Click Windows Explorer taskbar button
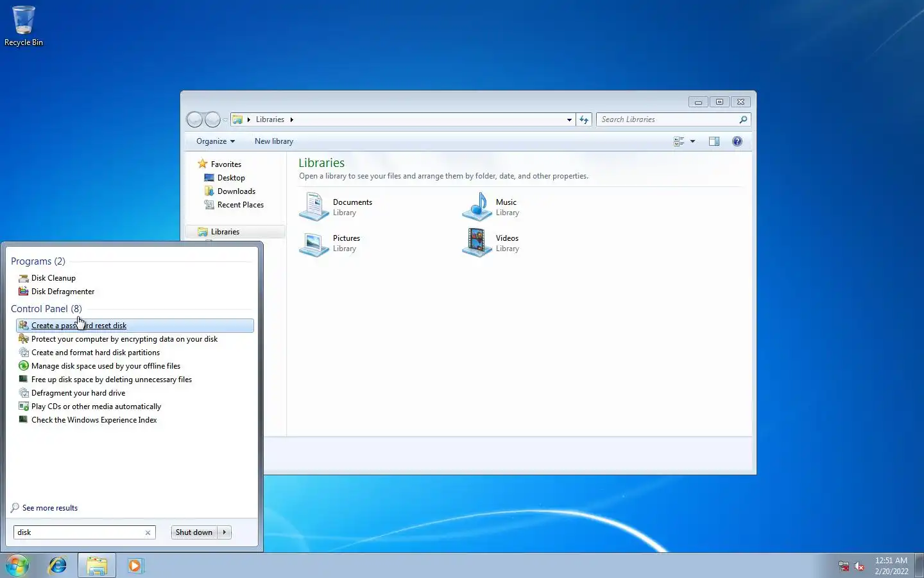The height and width of the screenshot is (578, 924). click(97, 566)
